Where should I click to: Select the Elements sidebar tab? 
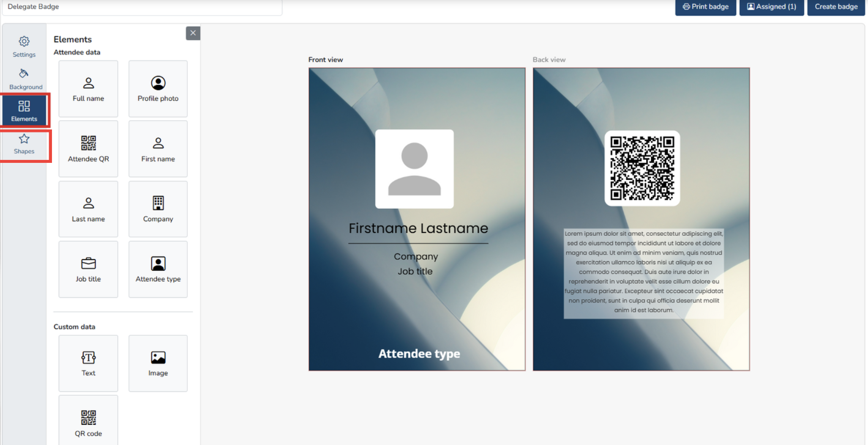24,111
